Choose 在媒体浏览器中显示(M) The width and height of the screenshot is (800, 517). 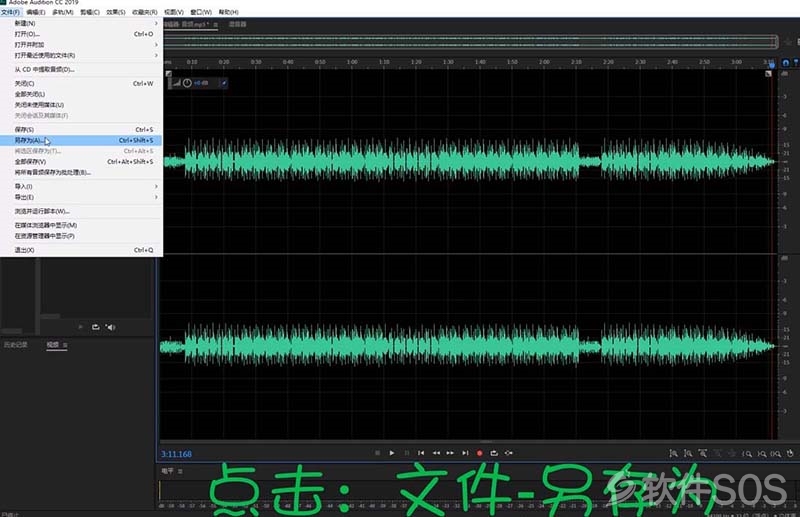[x=82, y=226]
